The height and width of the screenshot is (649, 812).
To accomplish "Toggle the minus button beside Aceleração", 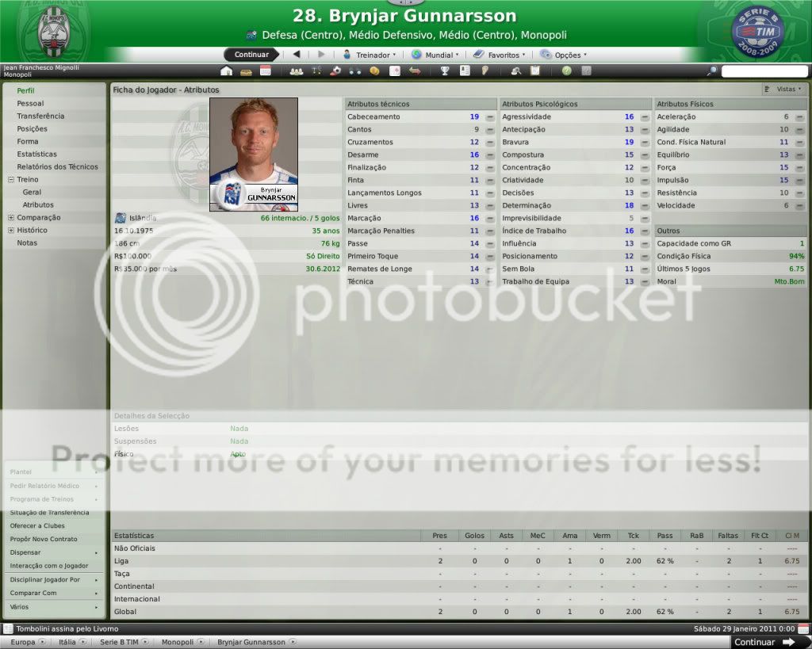I will [799, 117].
